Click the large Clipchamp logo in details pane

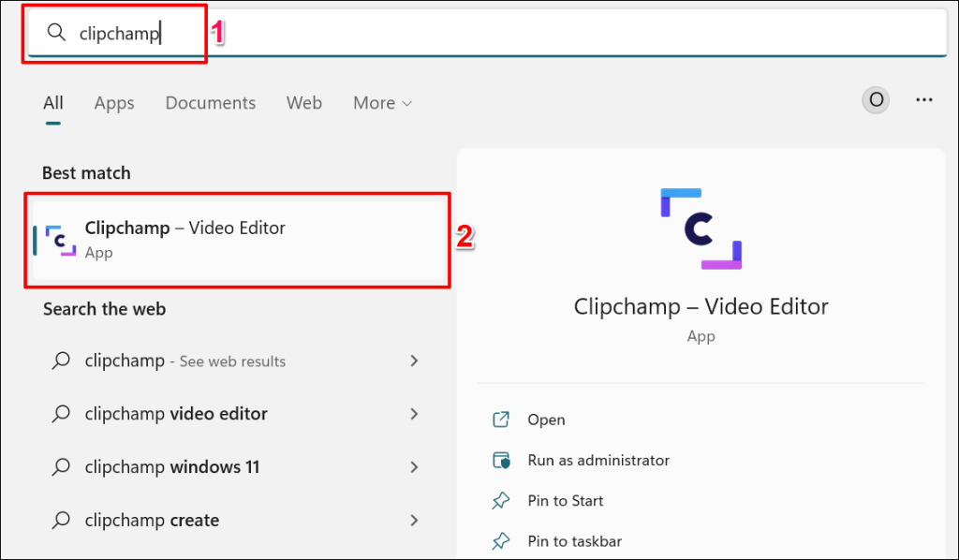click(701, 228)
